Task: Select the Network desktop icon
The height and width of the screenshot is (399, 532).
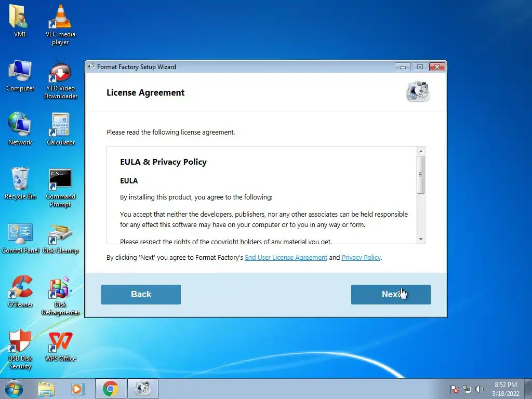Action: pos(20,128)
